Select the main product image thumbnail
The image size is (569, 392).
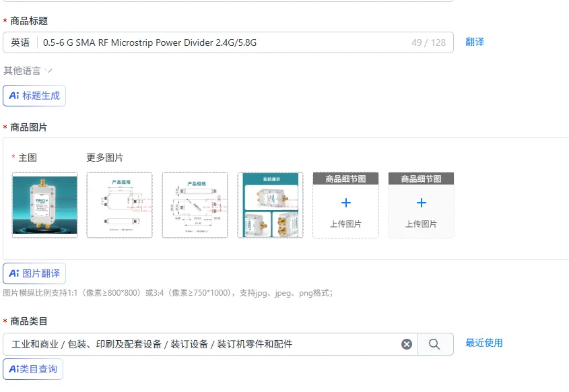point(44,205)
